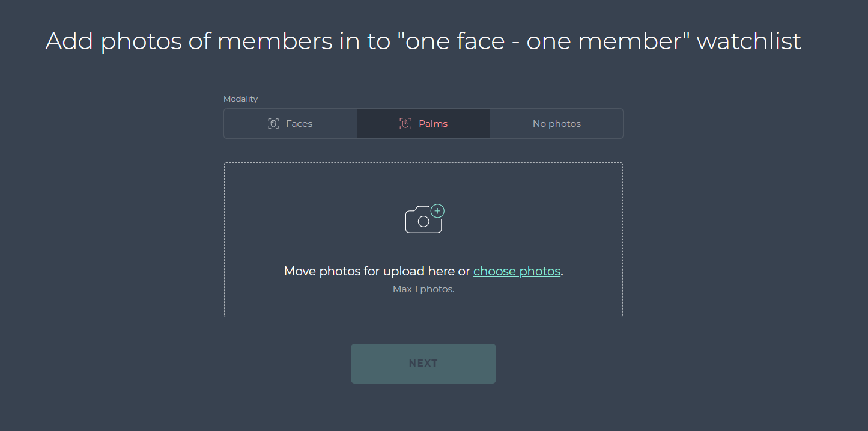868x431 pixels.
Task: Click the NEXT button
Action: 423,364
